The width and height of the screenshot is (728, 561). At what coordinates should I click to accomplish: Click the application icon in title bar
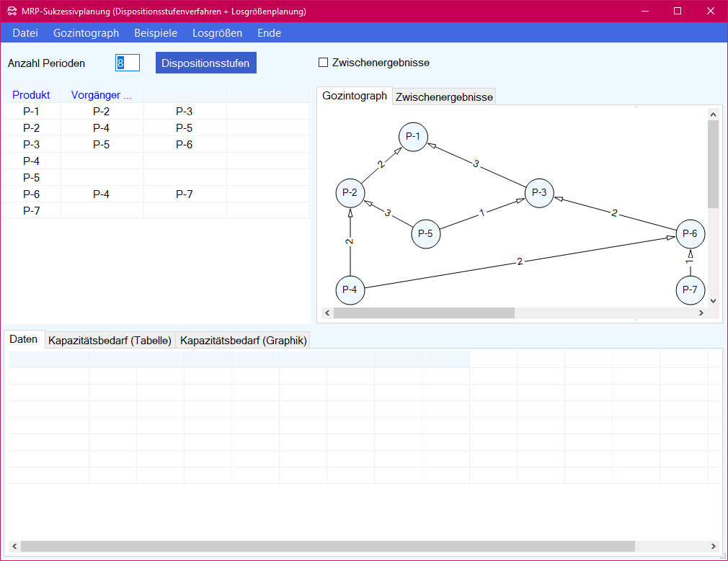click(x=12, y=12)
